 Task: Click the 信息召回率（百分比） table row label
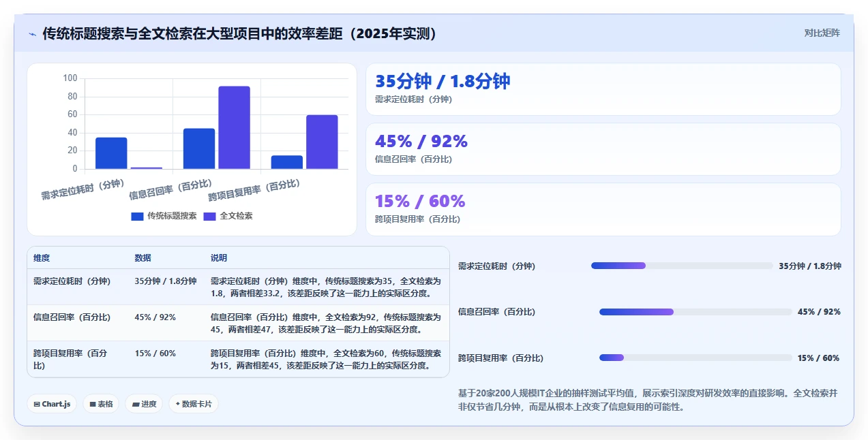click(x=72, y=317)
